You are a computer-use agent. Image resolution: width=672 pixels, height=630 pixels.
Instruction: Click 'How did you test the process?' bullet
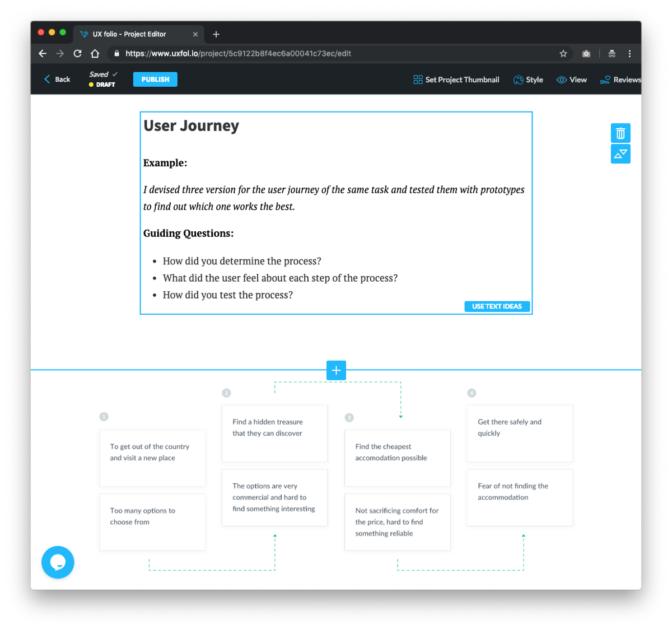pos(227,295)
